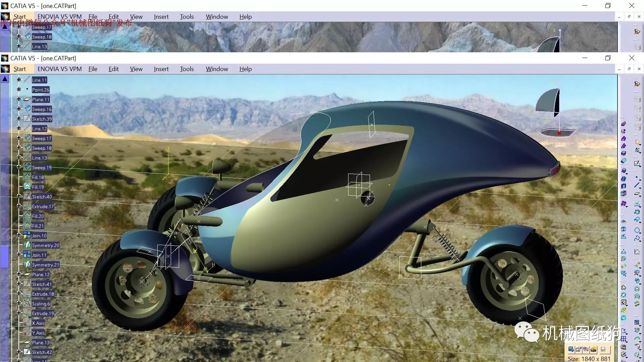Select Point.26 in the specification tree
This screenshot has height=362, width=644.
(41, 89)
